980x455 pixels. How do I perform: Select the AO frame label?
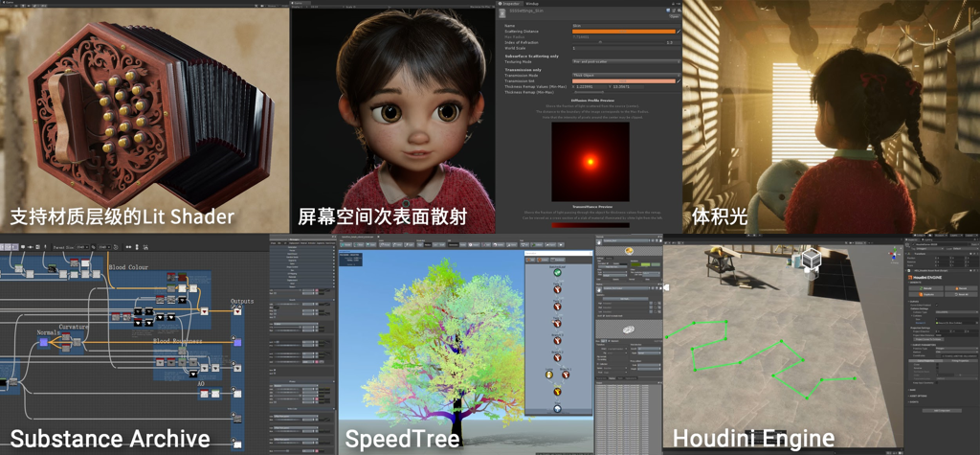pos(201,384)
